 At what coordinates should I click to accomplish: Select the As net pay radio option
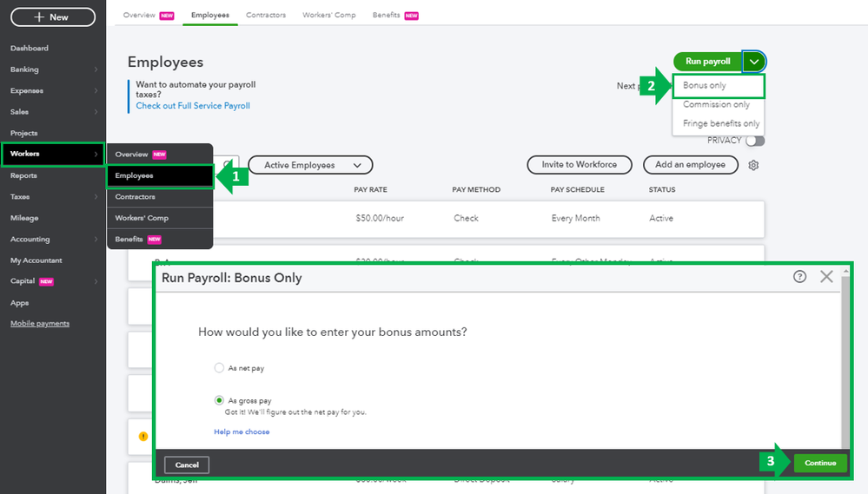click(219, 368)
